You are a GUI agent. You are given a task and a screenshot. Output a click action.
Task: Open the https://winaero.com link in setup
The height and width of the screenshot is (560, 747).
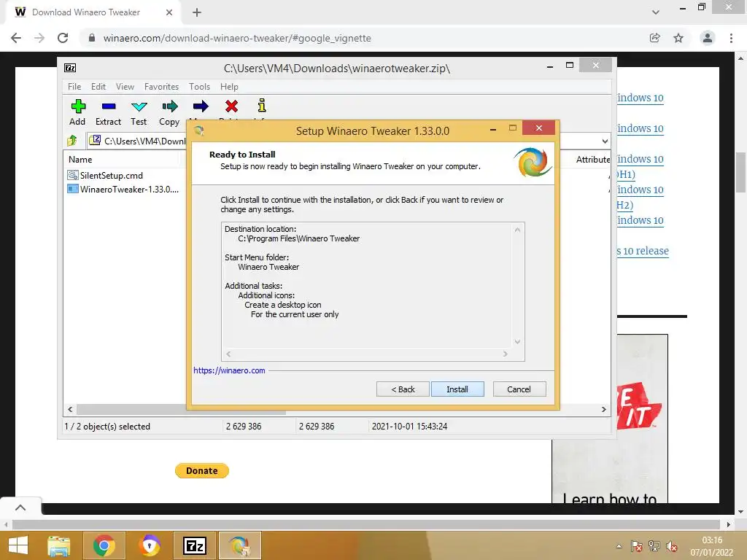(x=229, y=370)
